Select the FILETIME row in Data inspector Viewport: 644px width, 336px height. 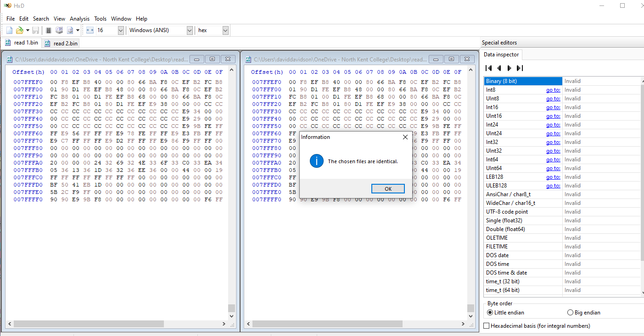point(562,247)
